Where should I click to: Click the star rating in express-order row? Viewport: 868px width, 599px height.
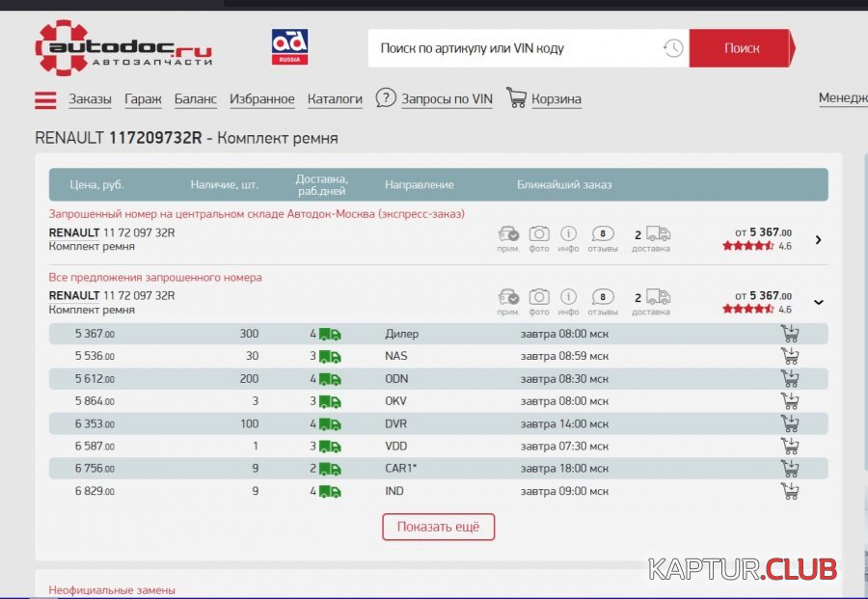[747, 246]
